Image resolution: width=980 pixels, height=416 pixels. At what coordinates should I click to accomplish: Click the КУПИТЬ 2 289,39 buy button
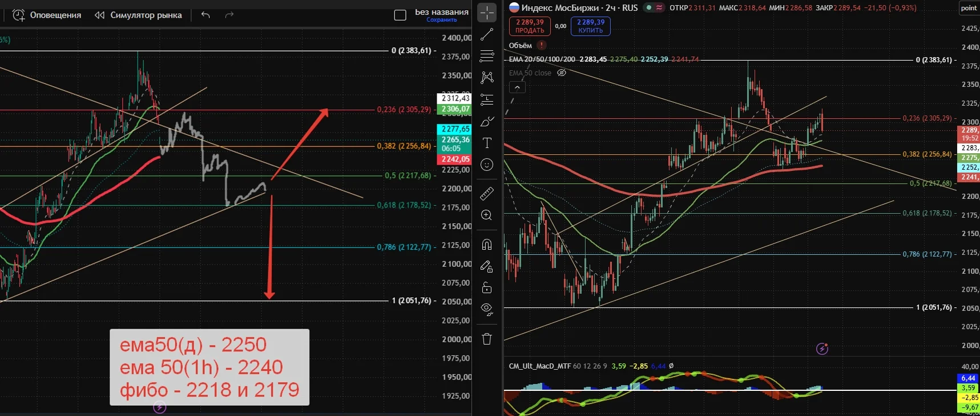pos(591,26)
